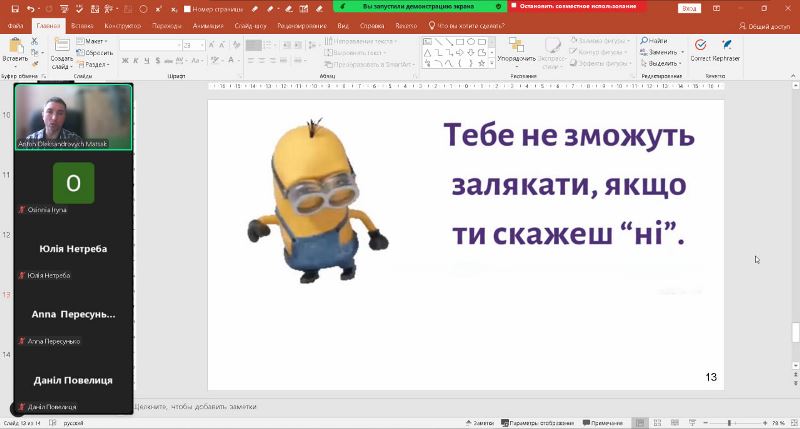The width and height of the screenshot is (800, 429).
Task: Click the Rephraser feather icon
Action: [x=727, y=45]
